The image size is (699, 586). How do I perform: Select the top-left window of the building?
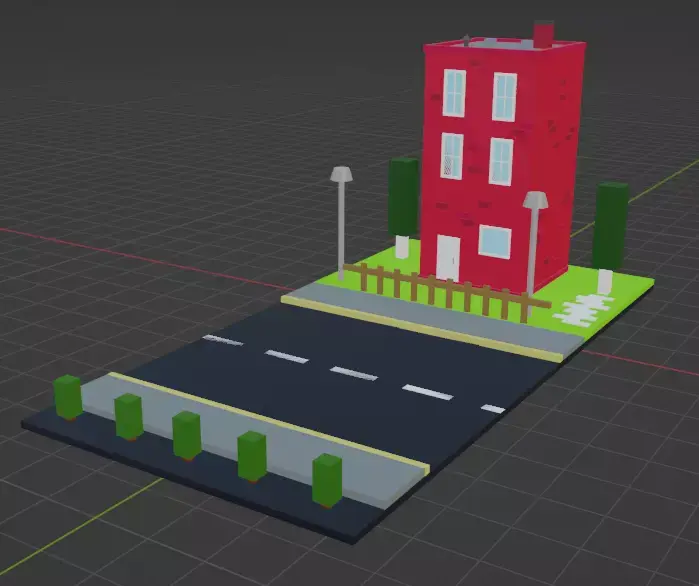click(454, 93)
